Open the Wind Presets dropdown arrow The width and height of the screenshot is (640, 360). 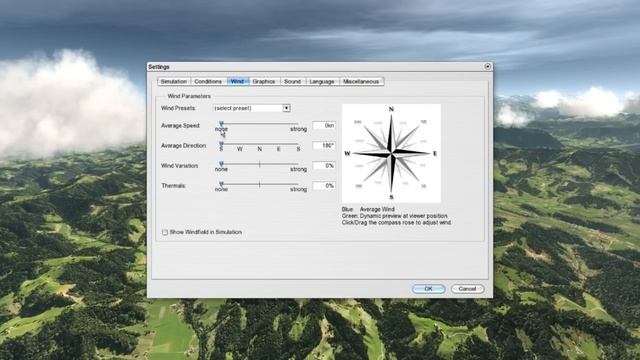287,108
